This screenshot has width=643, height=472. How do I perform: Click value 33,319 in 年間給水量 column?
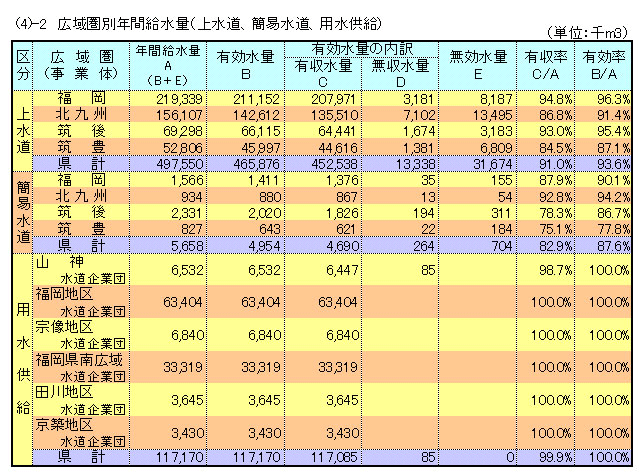click(x=182, y=367)
